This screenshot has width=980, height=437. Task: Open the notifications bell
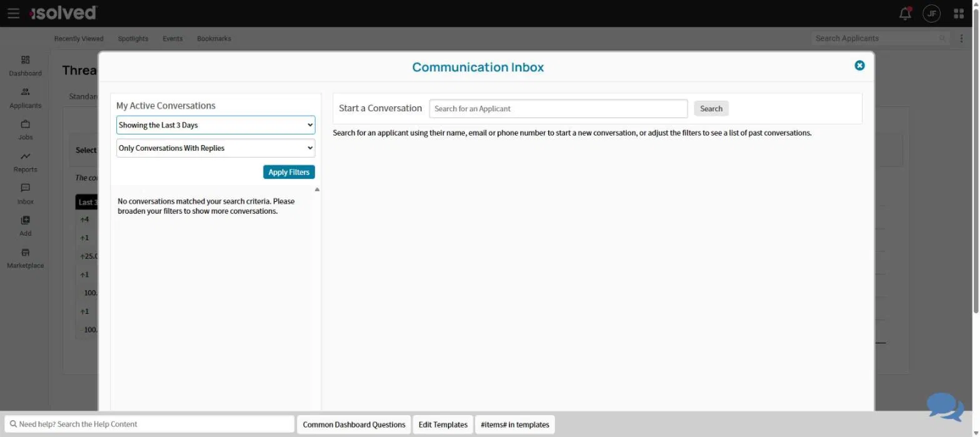coord(905,13)
